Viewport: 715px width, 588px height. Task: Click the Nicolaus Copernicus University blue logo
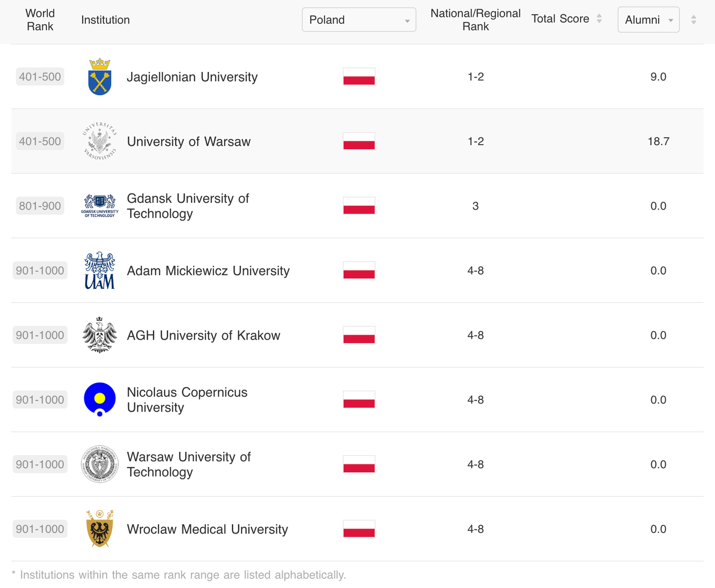(100, 399)
